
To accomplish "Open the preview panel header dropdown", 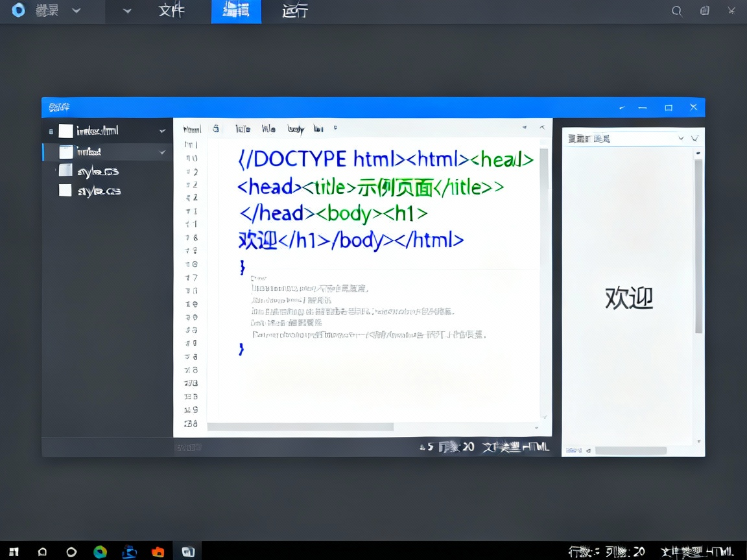I will pyautogui.click(x=681, y=138).
